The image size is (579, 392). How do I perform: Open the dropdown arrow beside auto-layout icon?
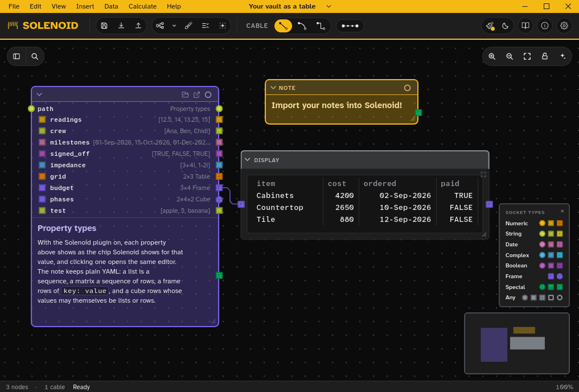click(x=174, y=26)
